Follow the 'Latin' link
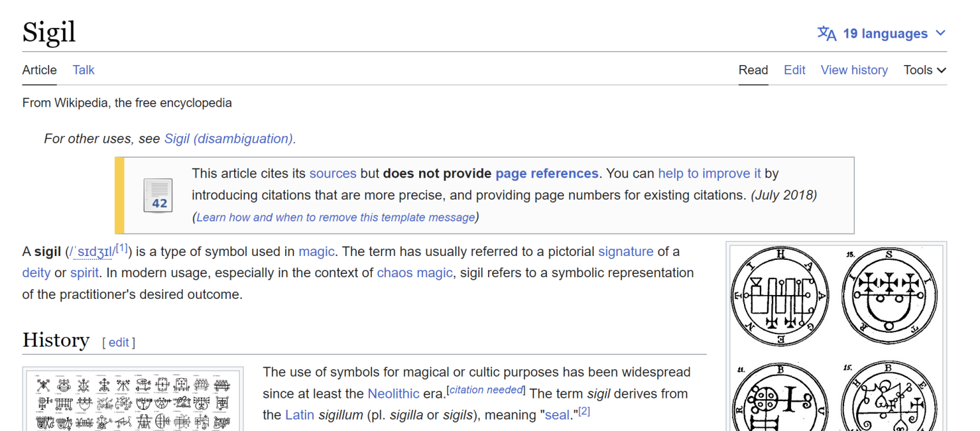The width and height of the screenshot is (980, 431). click(299, 415)
